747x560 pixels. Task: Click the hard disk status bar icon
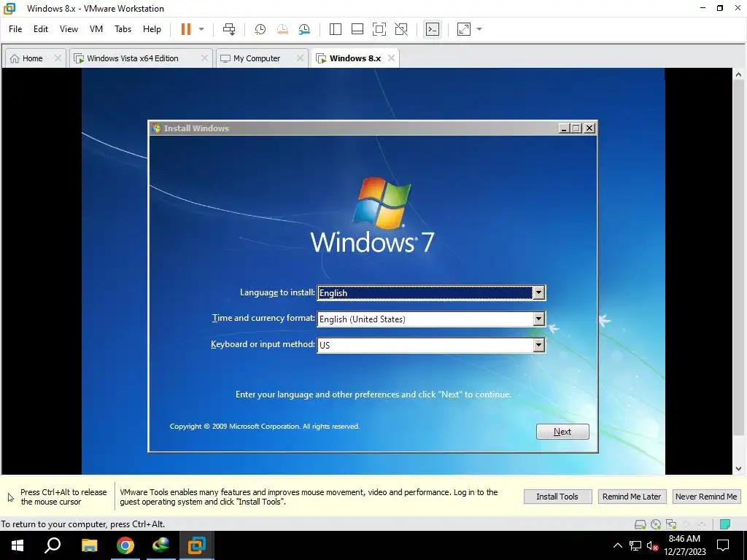640,524
